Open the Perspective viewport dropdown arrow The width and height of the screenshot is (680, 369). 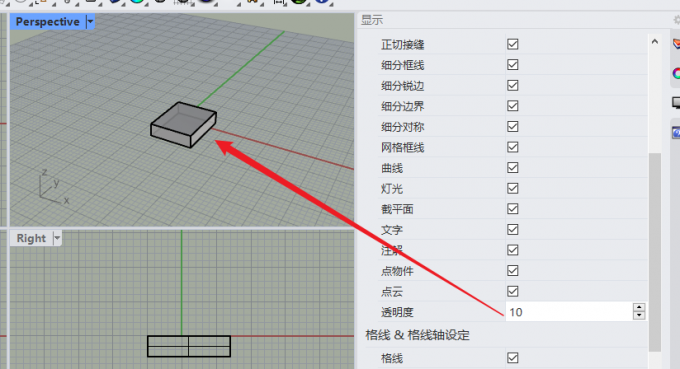90,21
